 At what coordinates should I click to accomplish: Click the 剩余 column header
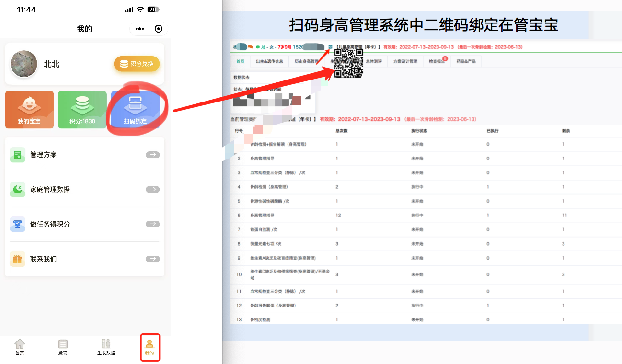point(566,130)
